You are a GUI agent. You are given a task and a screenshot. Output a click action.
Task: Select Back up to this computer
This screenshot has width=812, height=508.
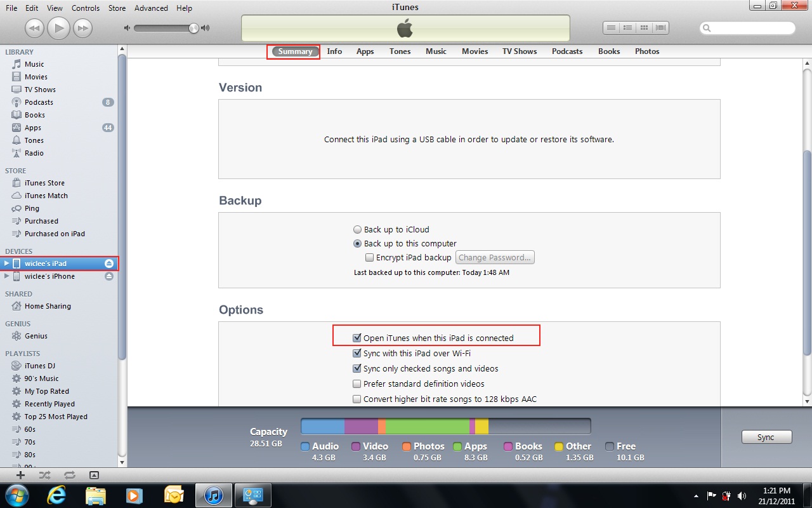click(x=358, y=244)
